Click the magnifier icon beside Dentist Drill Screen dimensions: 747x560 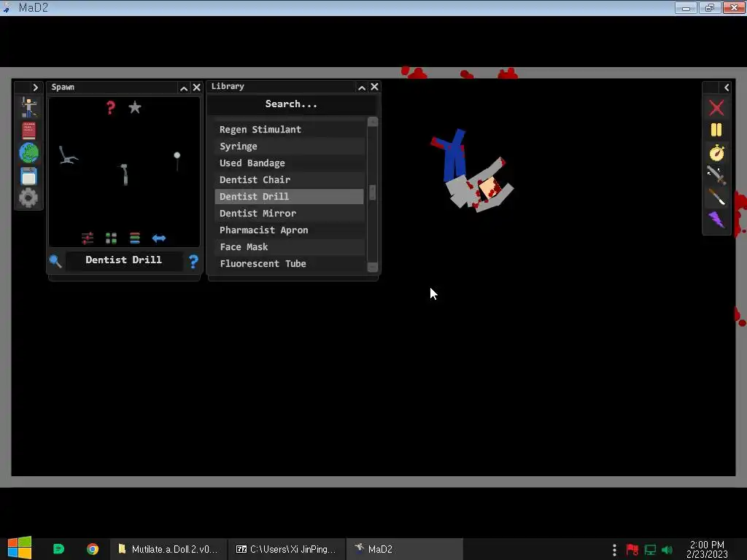[x=55, y=261]
